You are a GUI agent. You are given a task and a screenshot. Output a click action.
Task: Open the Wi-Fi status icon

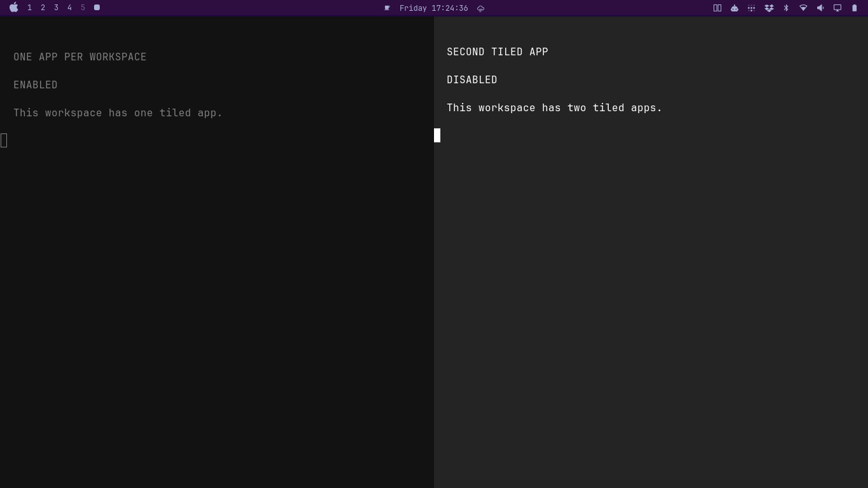click(803, 8)
